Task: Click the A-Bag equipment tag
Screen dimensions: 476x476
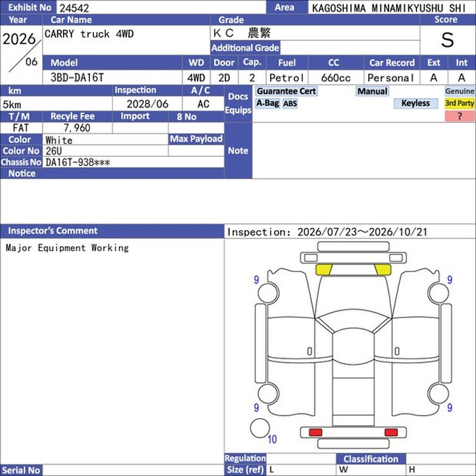Action: [267, 103]
